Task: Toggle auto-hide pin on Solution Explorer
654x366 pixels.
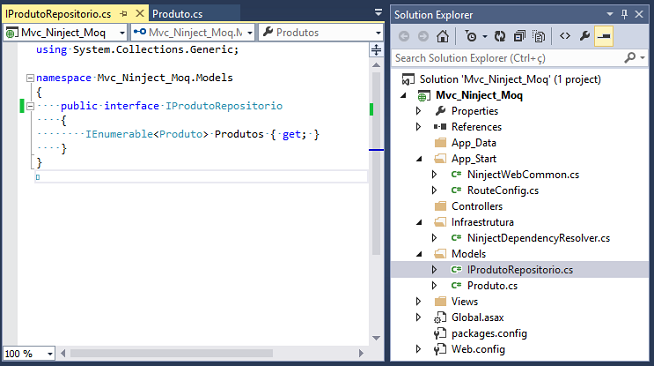Action: [624, 14]
